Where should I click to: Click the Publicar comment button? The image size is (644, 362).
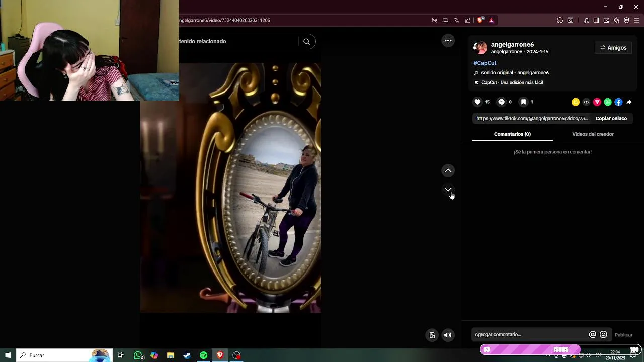(623, 335)
